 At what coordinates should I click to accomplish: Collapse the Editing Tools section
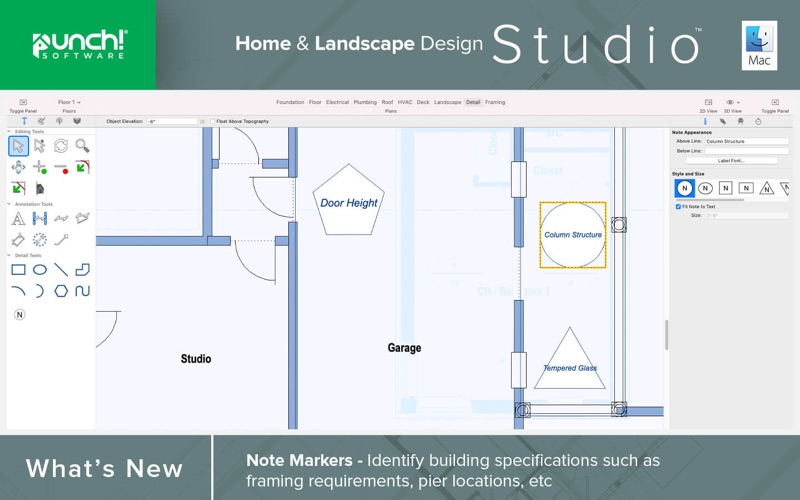9,132
